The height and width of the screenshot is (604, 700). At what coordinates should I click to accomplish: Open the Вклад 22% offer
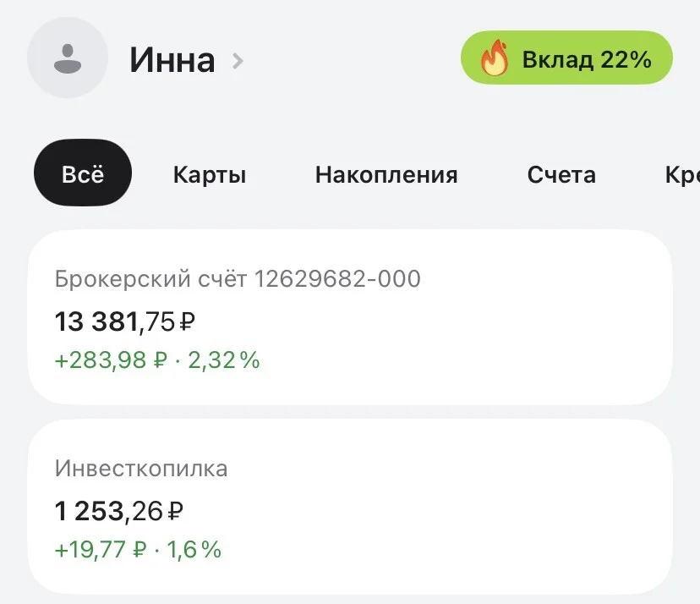(566, 58)
